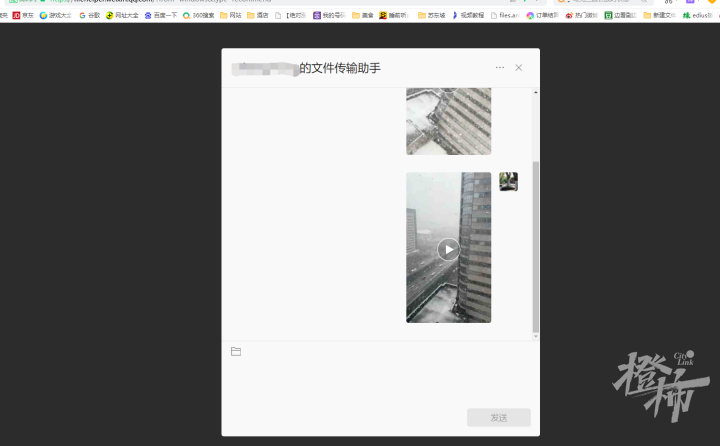The width and height of the screenshot is (720, 446).
Task: Open the 网址大全 bookmark
Action: point(122,15)
